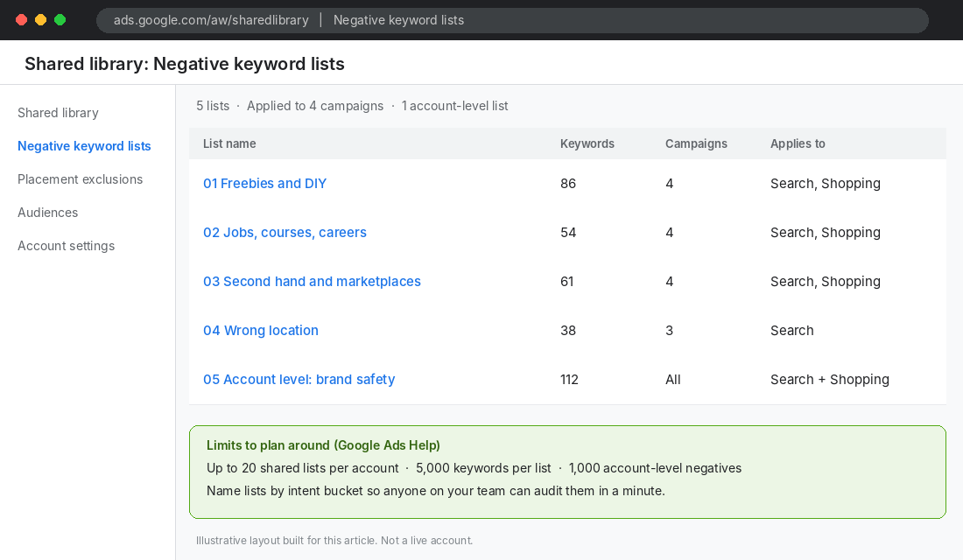Open the 04 Wrong location list
The height and width of the screenshot is (560, 963).
[261, 331]
